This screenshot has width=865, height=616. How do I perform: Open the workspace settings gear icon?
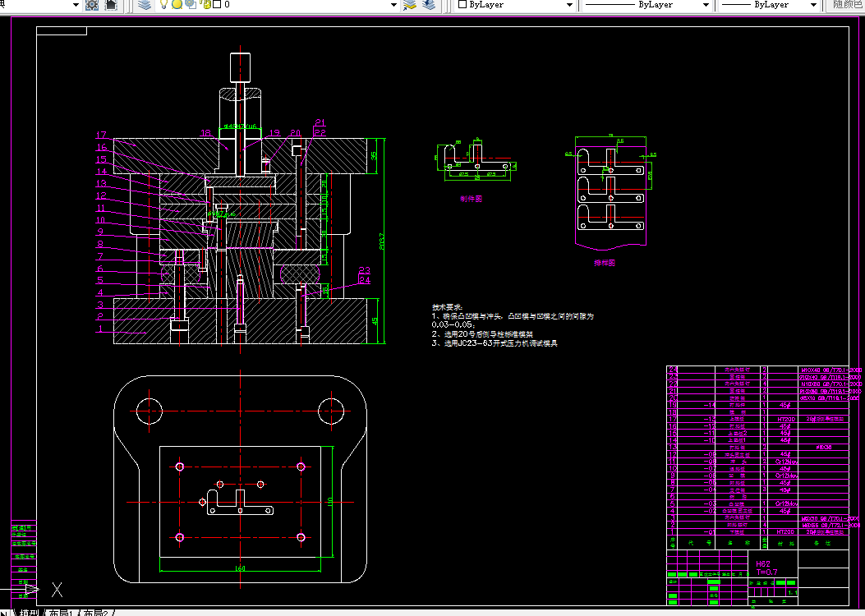92,5
